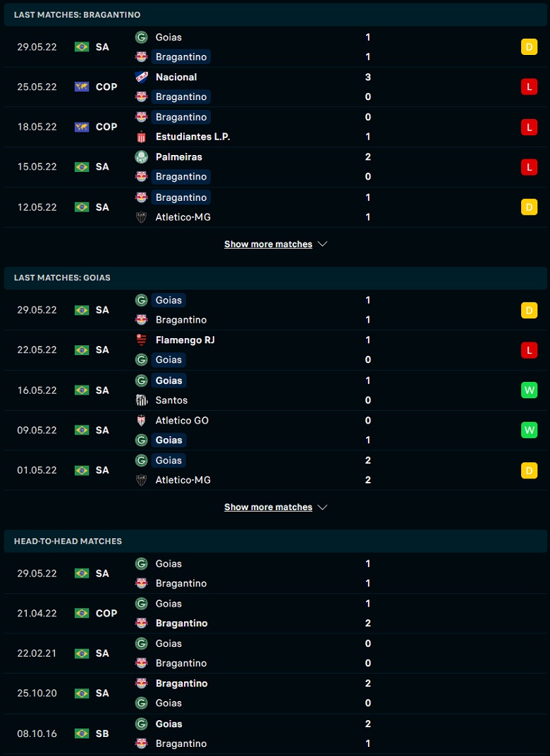Viewport: 550px width, 756px height.
Task: Click the Brazil flag on 15.05.22 match
Action: [x=82, y=167]
